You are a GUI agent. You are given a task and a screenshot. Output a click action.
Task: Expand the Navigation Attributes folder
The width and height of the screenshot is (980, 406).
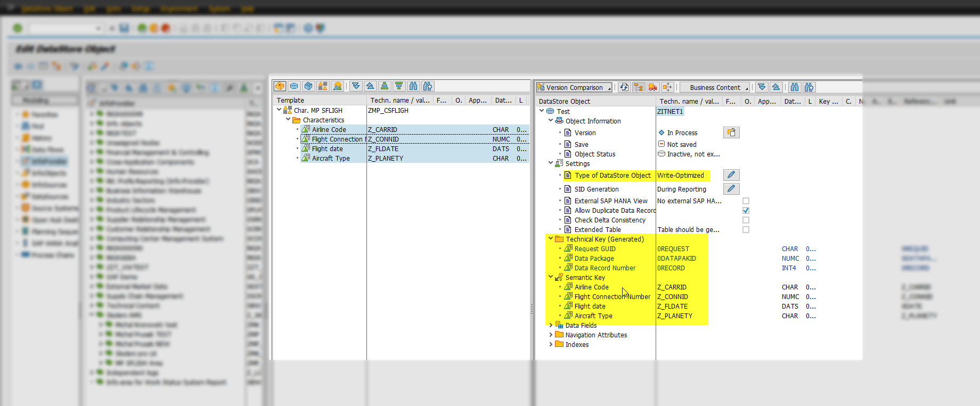[x=551, y=335]
